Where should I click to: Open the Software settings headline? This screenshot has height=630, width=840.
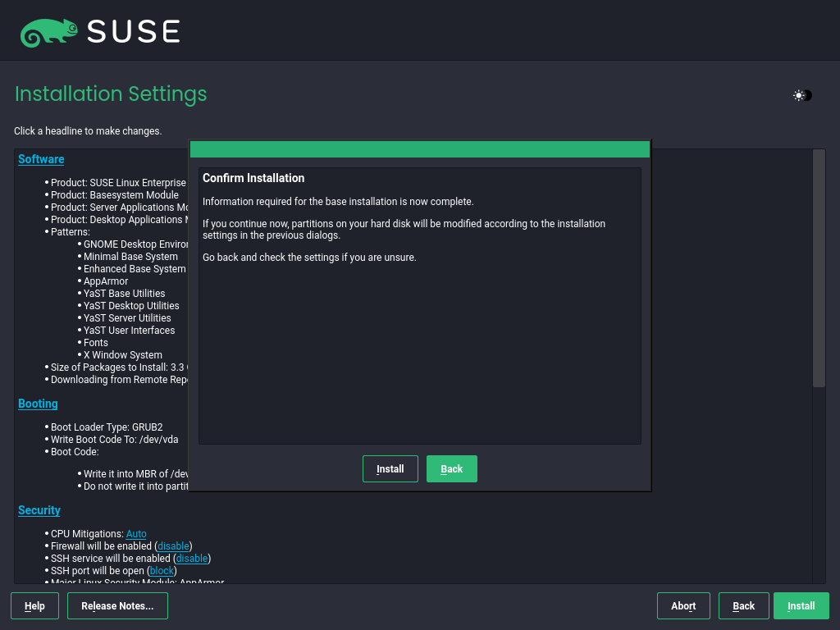[x=41, y=159]
